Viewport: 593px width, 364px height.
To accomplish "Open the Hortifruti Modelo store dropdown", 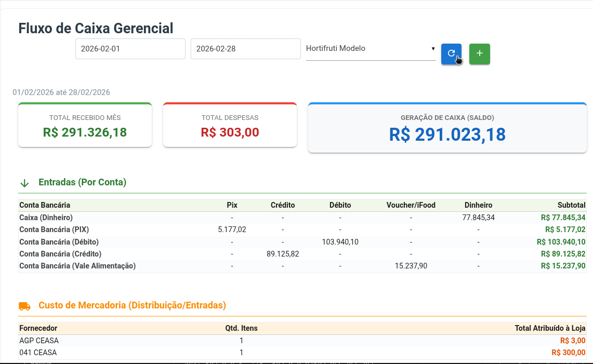I will [370, 48].
